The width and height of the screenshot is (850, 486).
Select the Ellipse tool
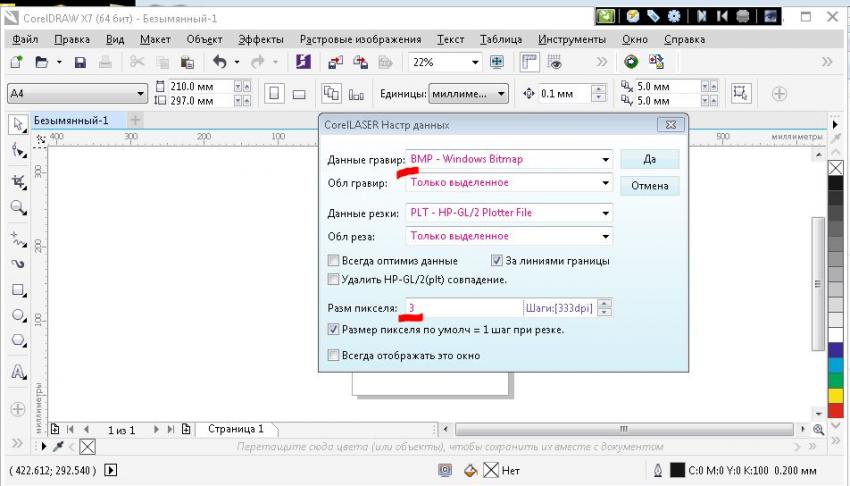click(x=18, y=315)
